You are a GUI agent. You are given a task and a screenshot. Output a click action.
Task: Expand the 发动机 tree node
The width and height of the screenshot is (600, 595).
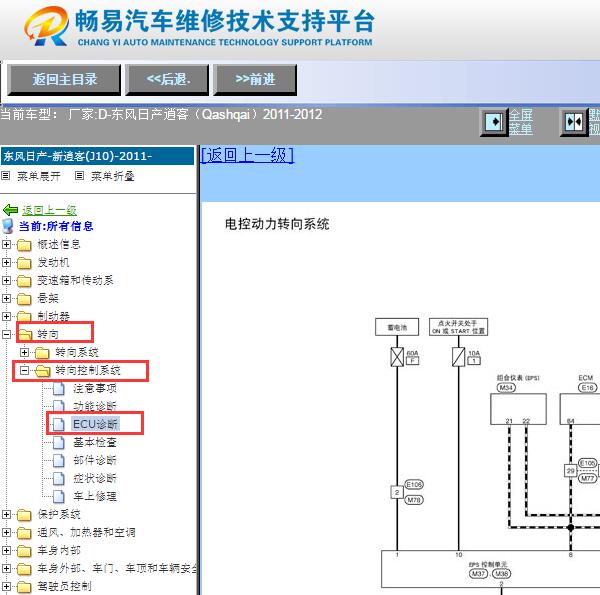[6, 262]
